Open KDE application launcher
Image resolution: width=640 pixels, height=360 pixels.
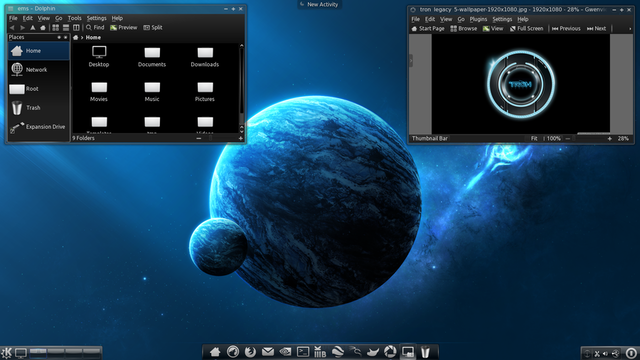click(x=7, y=353)
